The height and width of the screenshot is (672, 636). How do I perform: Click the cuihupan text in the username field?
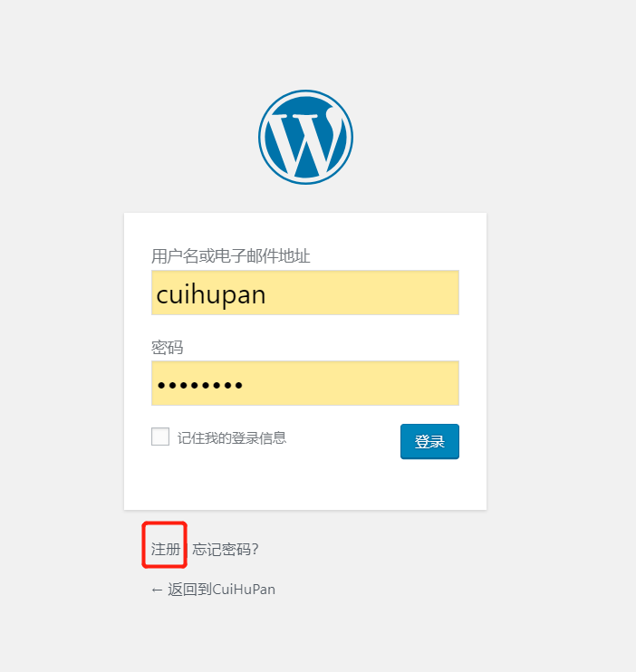tap(211, 295)
